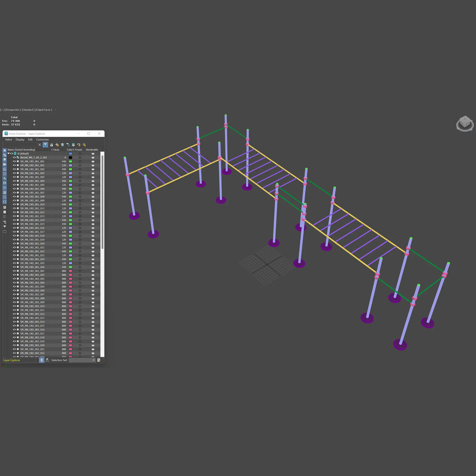
Task: Toggle renderable teapot for SM_MB_OBJ_003_001
Action: (93, 271)
